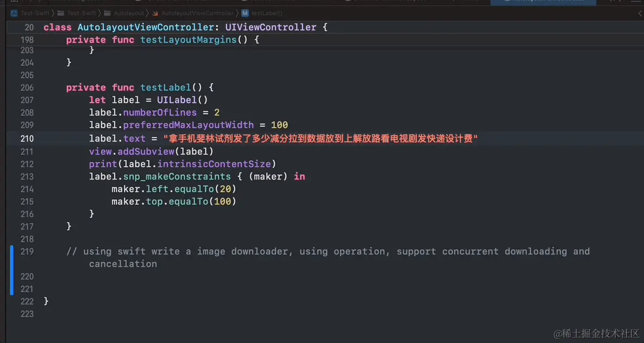
Task: Click line number 210 in the gutter
Action: click(27, 138)
